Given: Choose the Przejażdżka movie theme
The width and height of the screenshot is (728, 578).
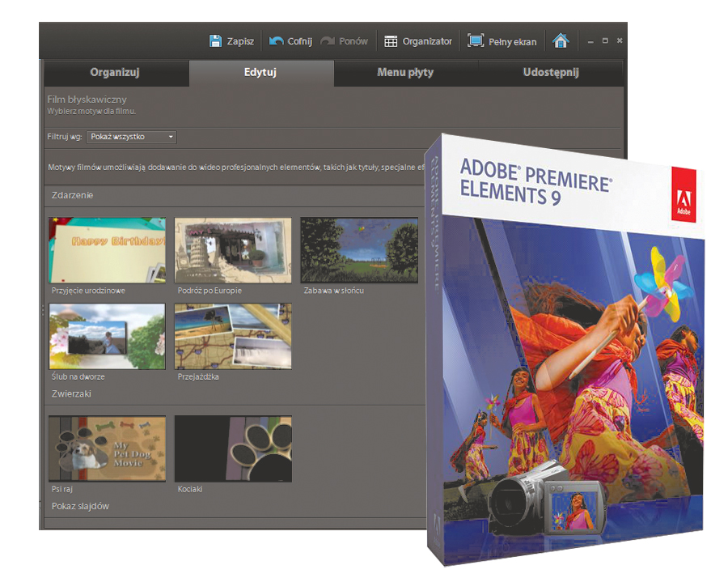Looking at the screenshot, I should click(x=233, y=336).
